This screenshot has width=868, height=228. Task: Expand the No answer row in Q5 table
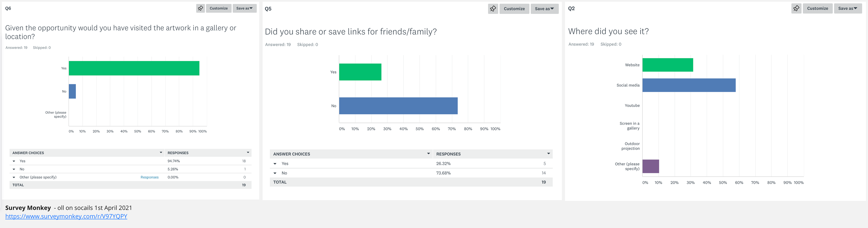[275, 173]
